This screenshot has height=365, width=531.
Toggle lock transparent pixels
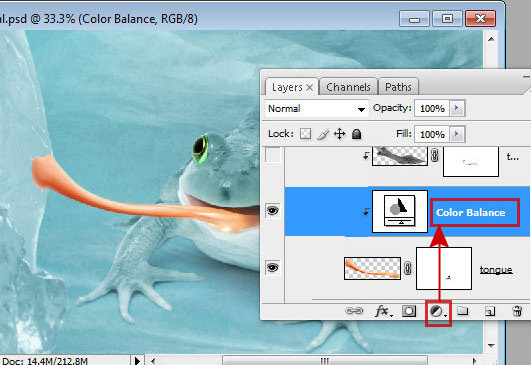(305, 134)
